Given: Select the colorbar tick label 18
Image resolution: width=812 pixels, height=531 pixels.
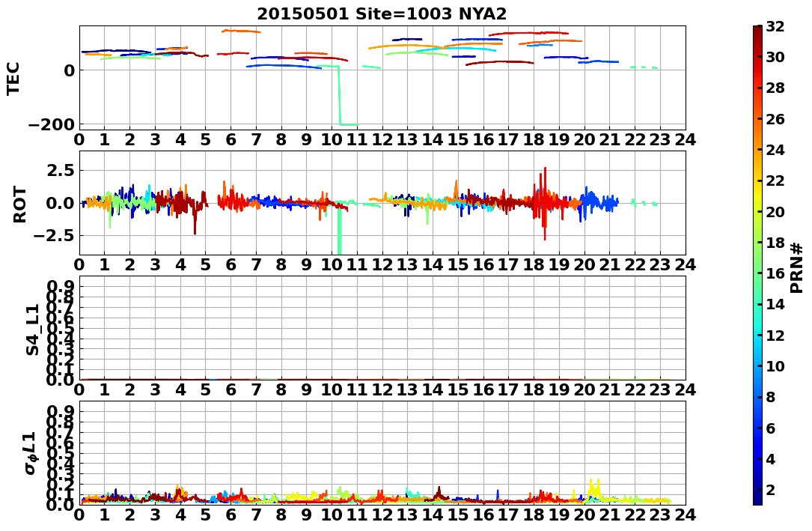Looking at the screenshot, I should (x=775, y=243).
